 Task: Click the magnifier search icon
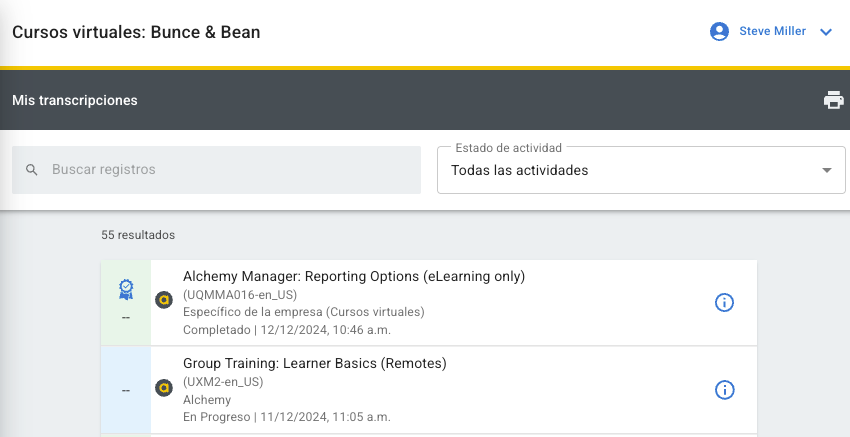click(x=32, y=170)
